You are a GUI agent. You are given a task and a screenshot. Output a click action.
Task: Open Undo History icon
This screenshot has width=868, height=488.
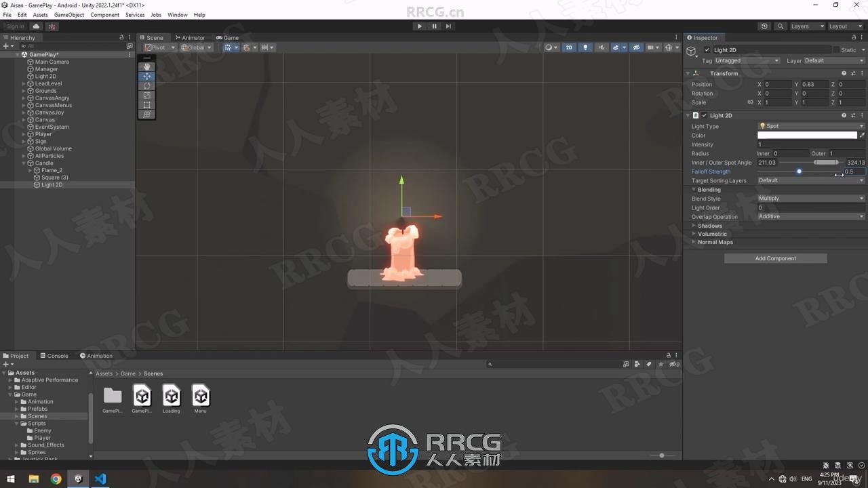point(764,26)
